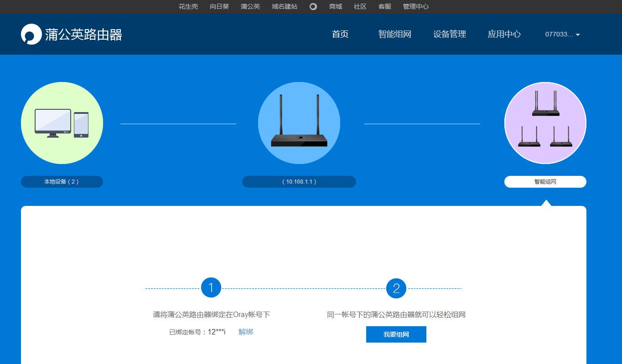Open the 设备管理 navigation tab
The width and height of the screenshot is (622, 364).
[450, 34]
